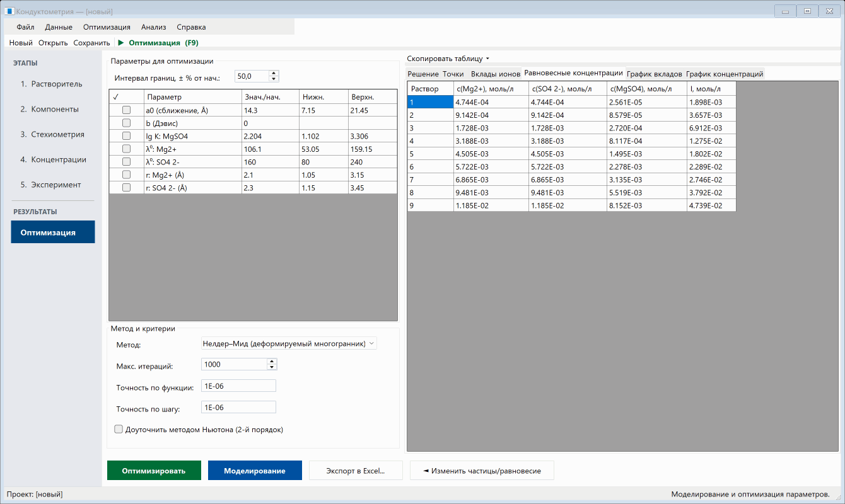Open the Анализ menu
This screenshot has width=845, height=504.
click(154, 27)
